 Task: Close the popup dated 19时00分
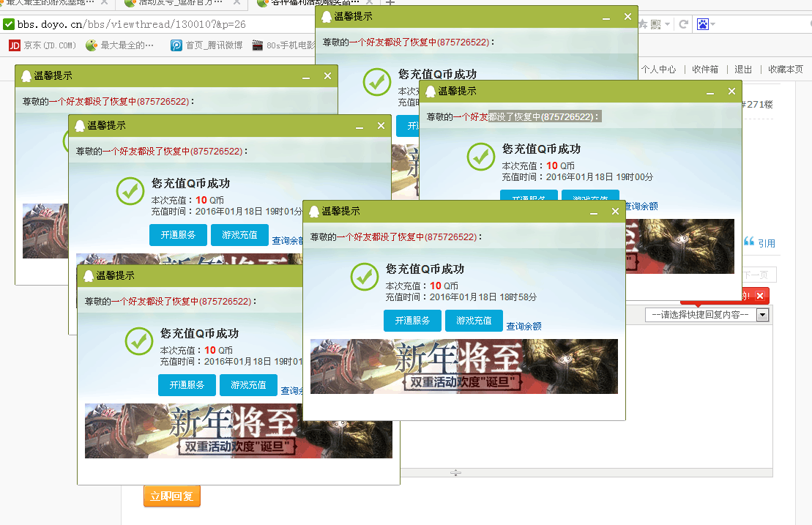(731, 91)
